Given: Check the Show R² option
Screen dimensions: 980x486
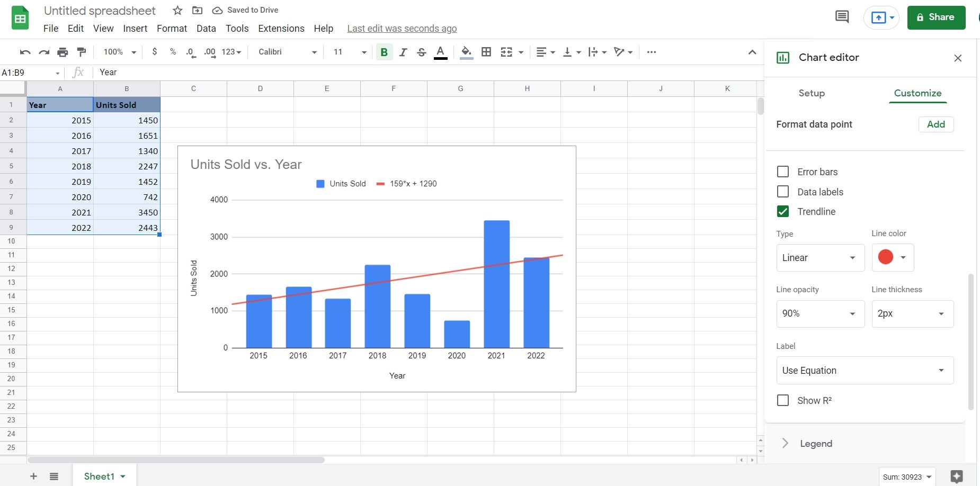Looking at the screenshot, I should 783,400.
